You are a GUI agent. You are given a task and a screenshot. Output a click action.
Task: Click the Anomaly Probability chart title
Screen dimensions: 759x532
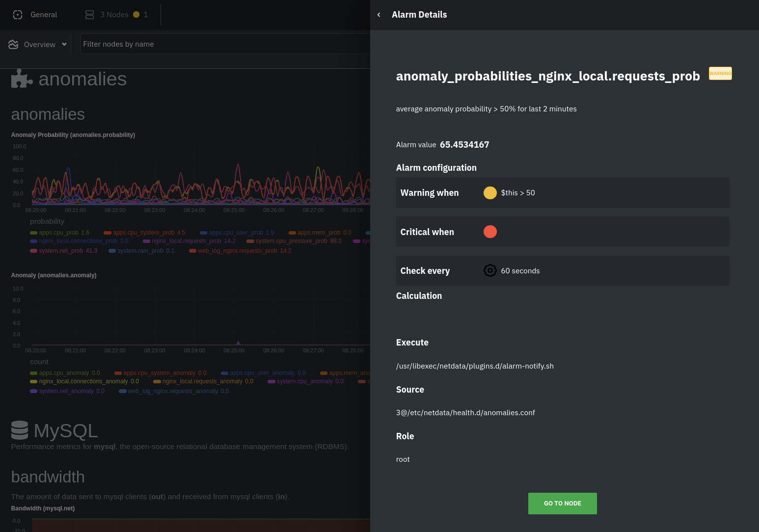tap(73, 135)
